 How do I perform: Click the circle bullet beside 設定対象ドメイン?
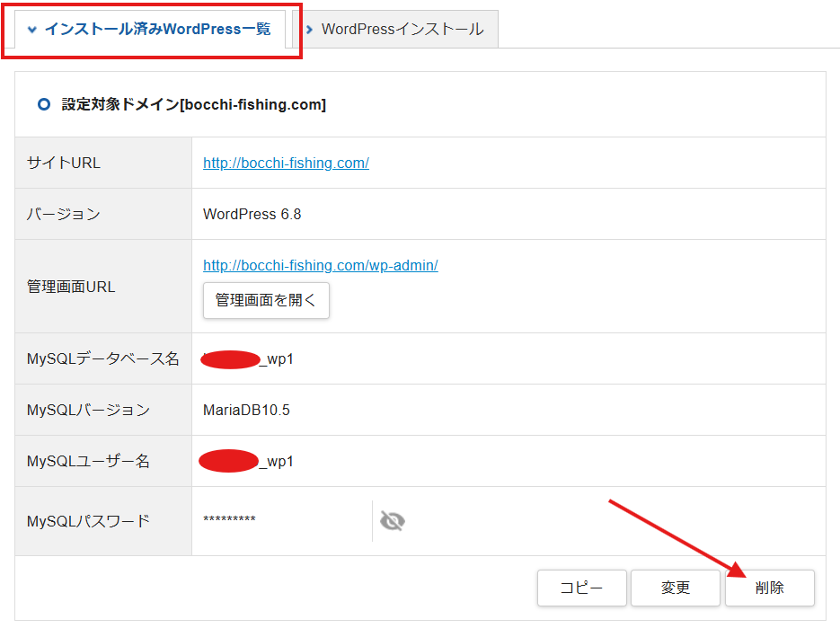44,105
